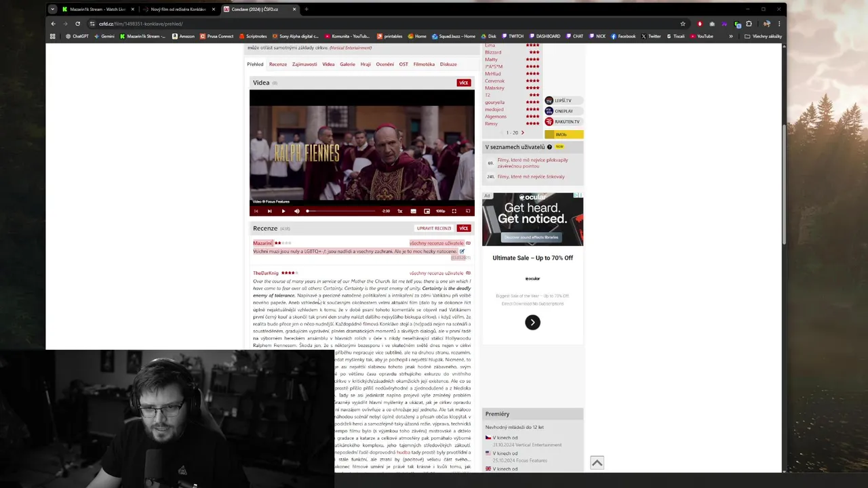Open Hrají tab
This screenshot has height=488, width=868.
pos(366,64)
